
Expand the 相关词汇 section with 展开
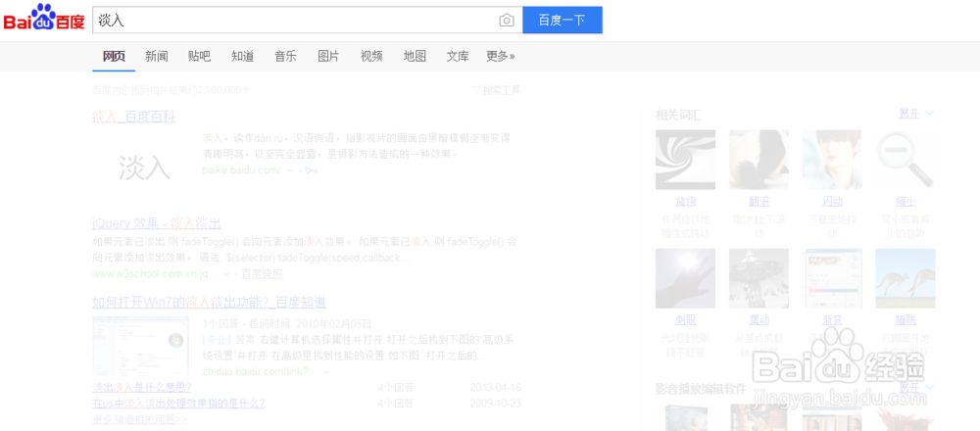916,114
